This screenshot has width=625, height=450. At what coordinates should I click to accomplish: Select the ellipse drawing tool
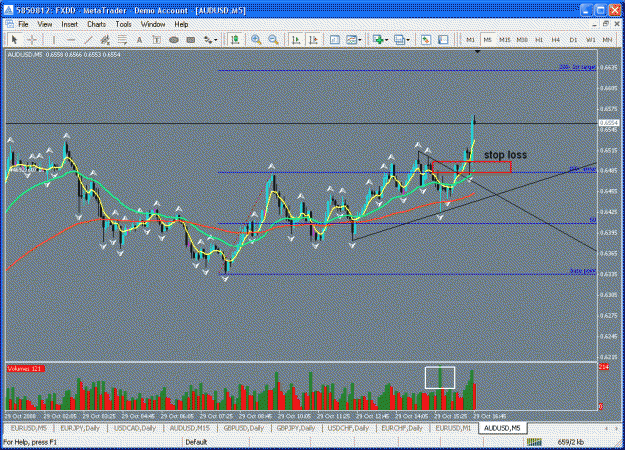173,39
